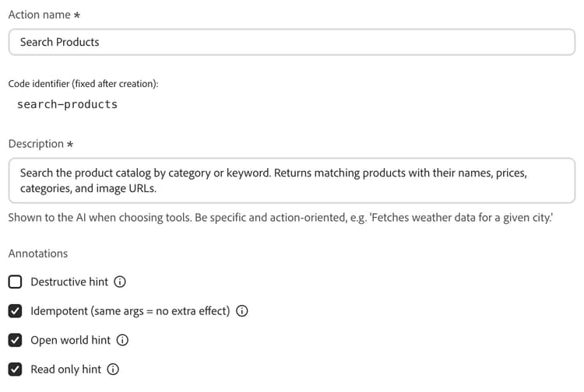This screenshot has height=392, width=584.
Task: Click the Code identifier (fixed after creation) label
Action: (83, 84)
